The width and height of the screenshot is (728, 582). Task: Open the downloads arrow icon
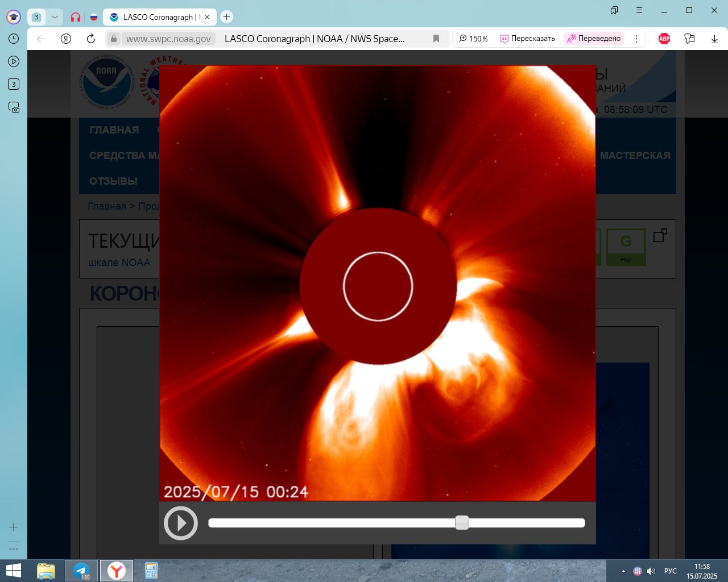714,39
